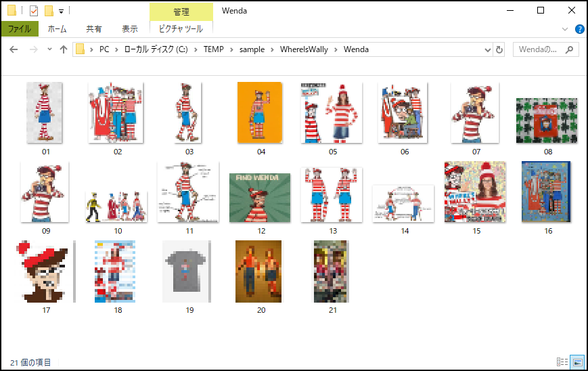Image resolution: width=588 pixels, height=371 pixels.
Task: Expand the ribbon with the chevron
Action: [565, 29]
